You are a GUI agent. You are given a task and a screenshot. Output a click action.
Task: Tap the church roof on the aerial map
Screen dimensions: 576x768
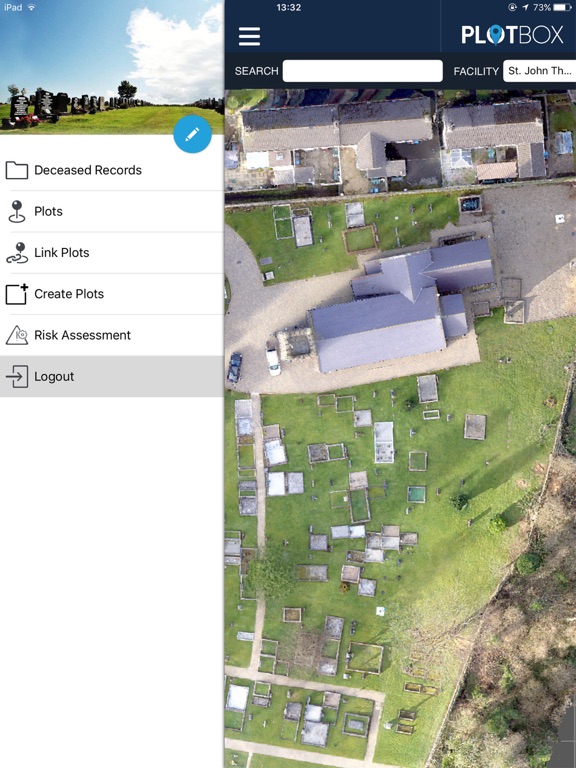402,304
